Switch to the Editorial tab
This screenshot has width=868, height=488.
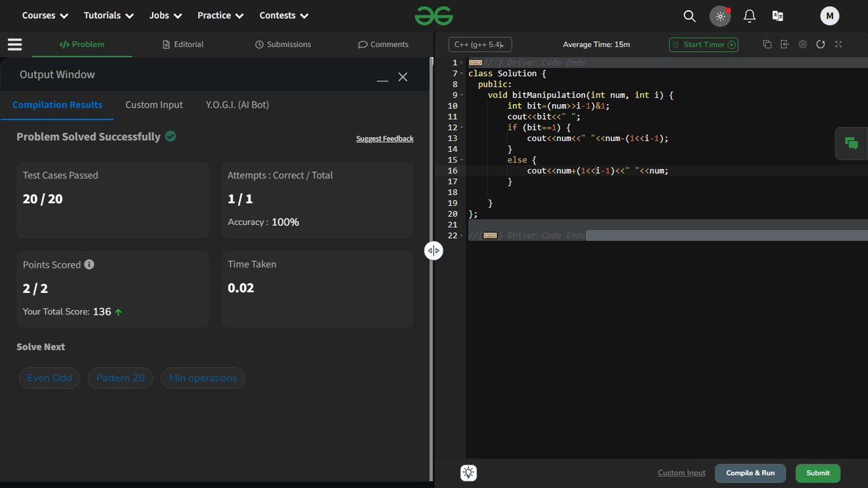pos(183,44)
